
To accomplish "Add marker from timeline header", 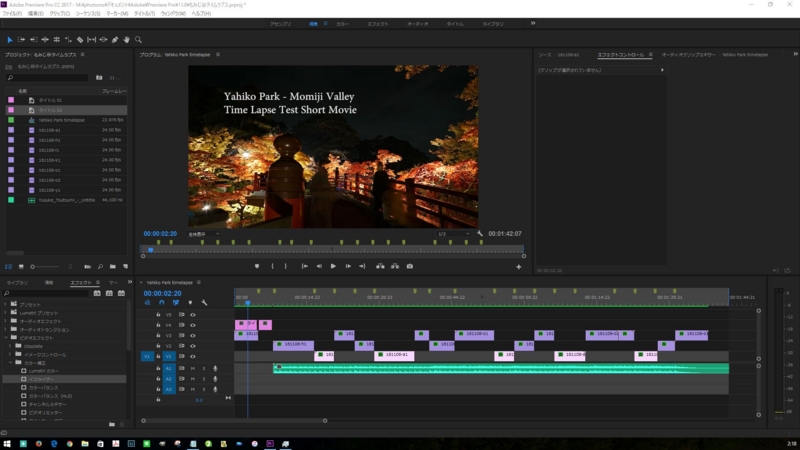I will (x=190, y=303).
